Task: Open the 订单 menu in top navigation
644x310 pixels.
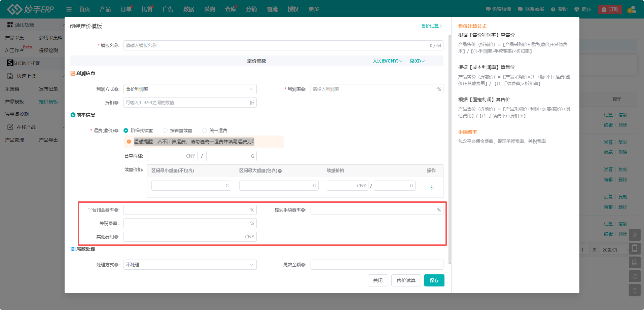Action: pyautogui.click(x=126, y=9)
